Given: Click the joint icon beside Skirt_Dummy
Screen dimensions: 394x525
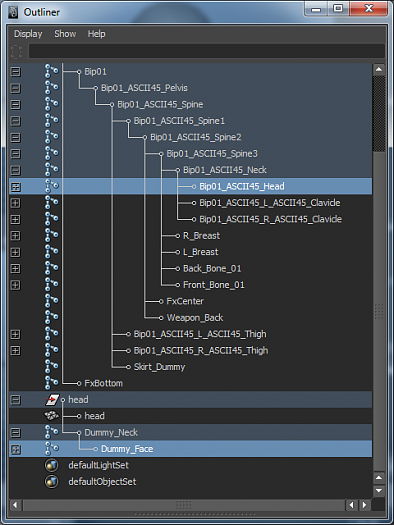Looking at the screenshot, I should tap(51, 366).
